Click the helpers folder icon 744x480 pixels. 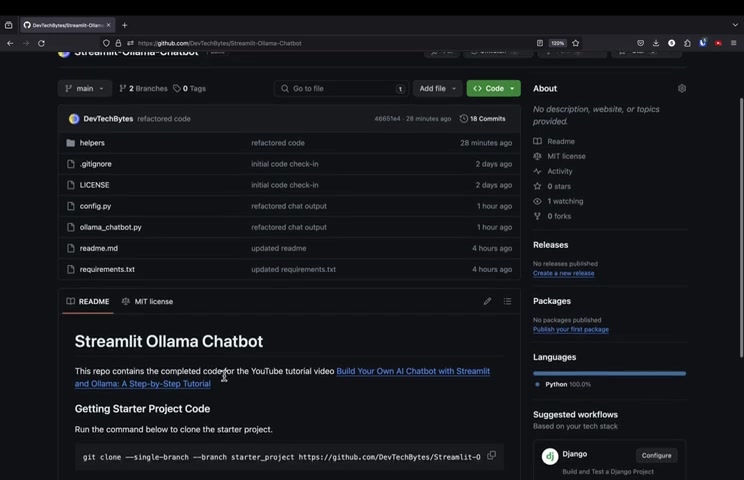click(71, 143)
